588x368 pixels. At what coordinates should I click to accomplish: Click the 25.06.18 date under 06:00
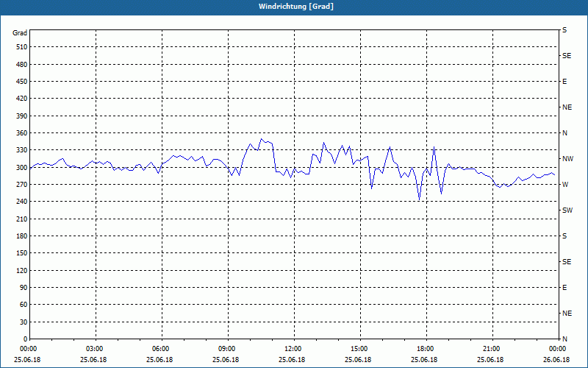[159, 360]
